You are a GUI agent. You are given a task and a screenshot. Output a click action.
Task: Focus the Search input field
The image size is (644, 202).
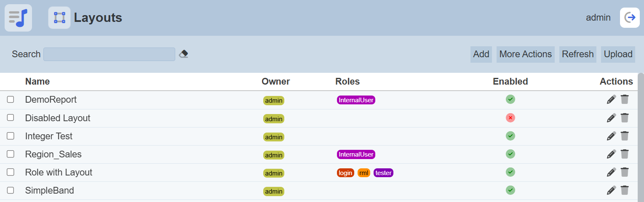coord(109,54)
